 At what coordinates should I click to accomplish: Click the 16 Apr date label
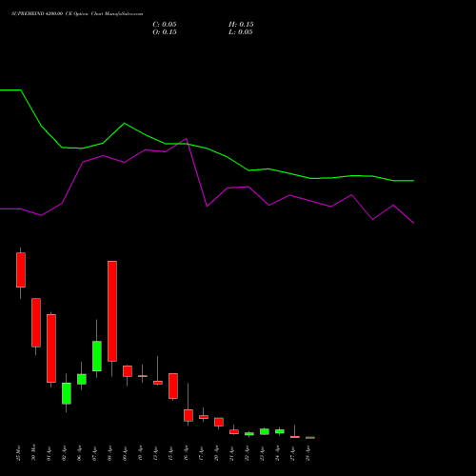[186, 453]
